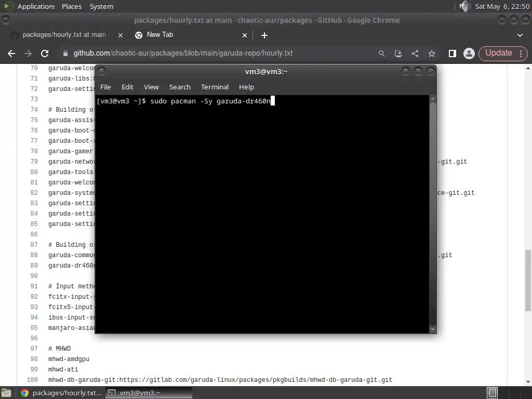Click line number 86 in the file
The image size is (532, 399).
(34, 234)
